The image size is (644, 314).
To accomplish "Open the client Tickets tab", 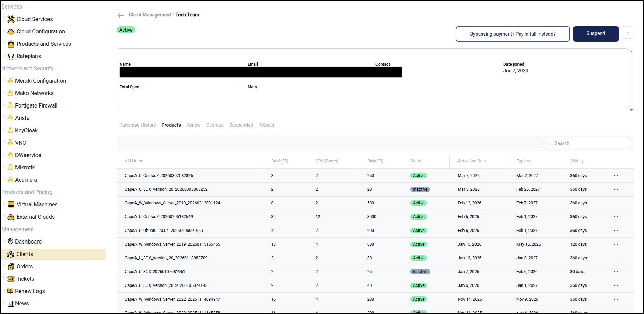I will pyautogui.click(x=266, y=125).
